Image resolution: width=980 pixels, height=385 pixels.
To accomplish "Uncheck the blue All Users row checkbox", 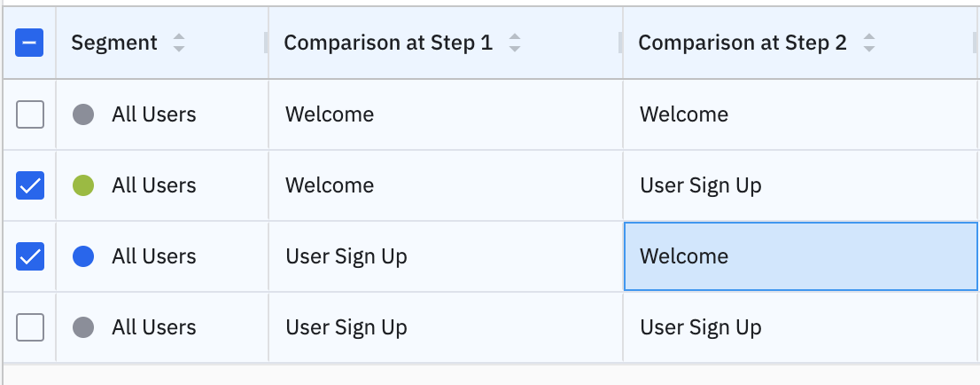I will tap(29, 256).
